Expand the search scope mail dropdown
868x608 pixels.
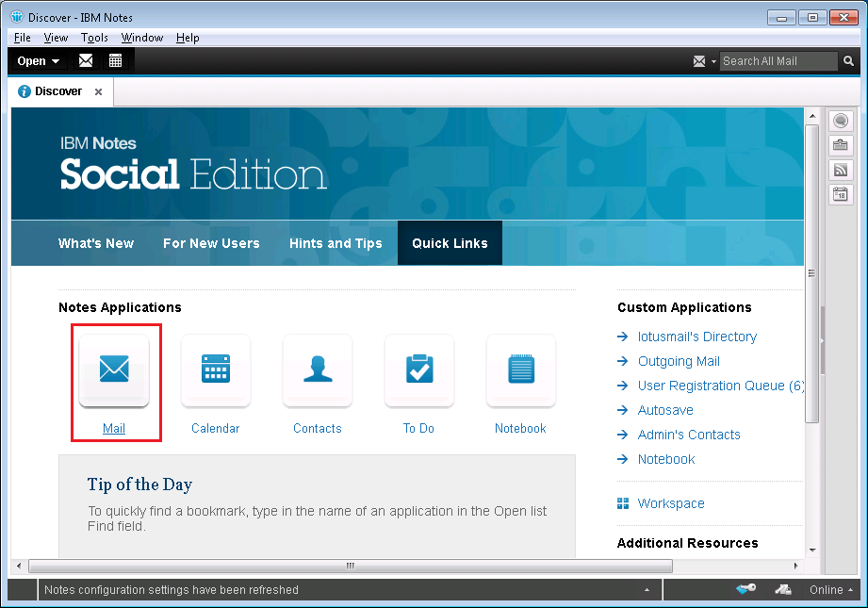pos(713,61)
